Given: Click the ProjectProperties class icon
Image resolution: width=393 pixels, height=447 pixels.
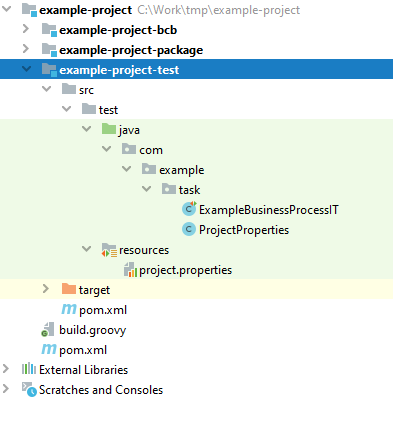Looking at the screenshot, I should [x=189, y=229].
